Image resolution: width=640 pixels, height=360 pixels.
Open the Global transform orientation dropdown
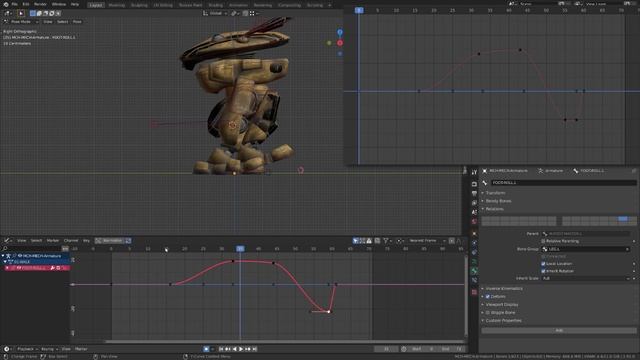tap(215, 13)
